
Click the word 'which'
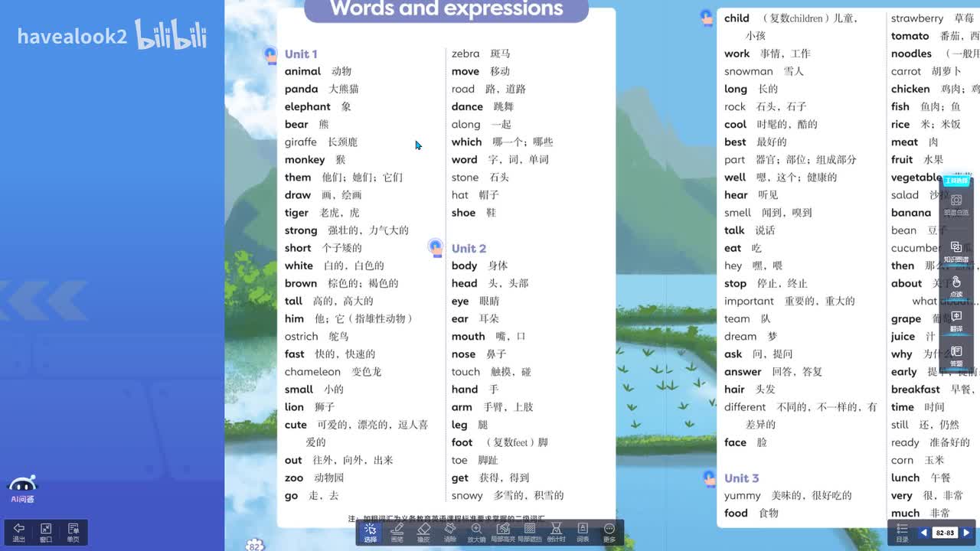[x=466, y=142]
